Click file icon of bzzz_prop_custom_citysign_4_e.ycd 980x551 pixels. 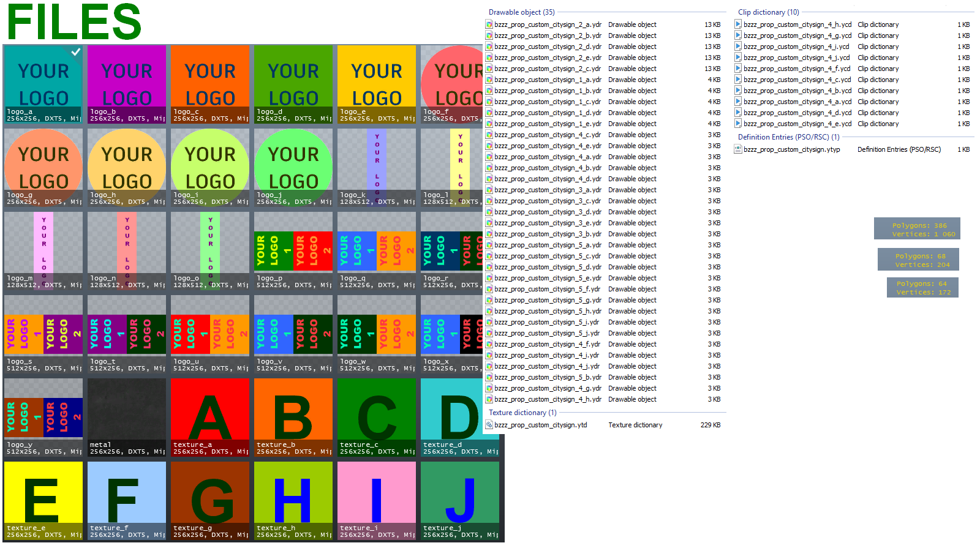tap(738, 124)
